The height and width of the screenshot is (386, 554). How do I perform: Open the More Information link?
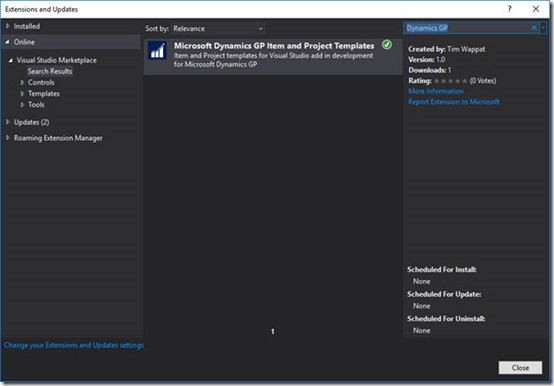pos(436,91)
